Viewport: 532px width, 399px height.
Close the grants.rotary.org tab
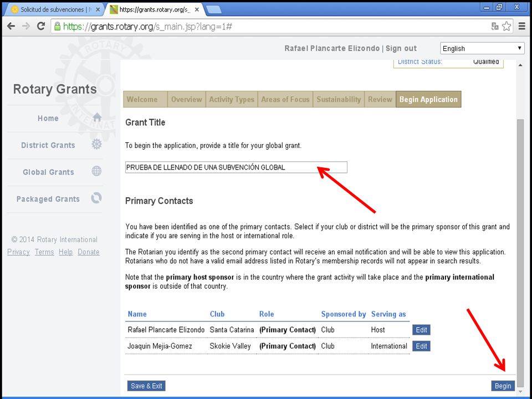coord(197,9)
